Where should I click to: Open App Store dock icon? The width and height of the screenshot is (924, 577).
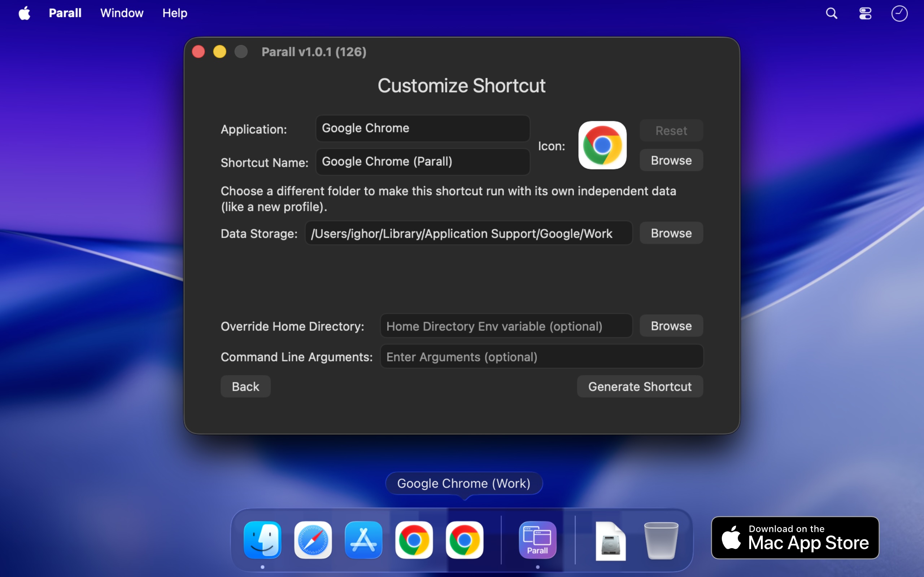[x=363, y=539]
